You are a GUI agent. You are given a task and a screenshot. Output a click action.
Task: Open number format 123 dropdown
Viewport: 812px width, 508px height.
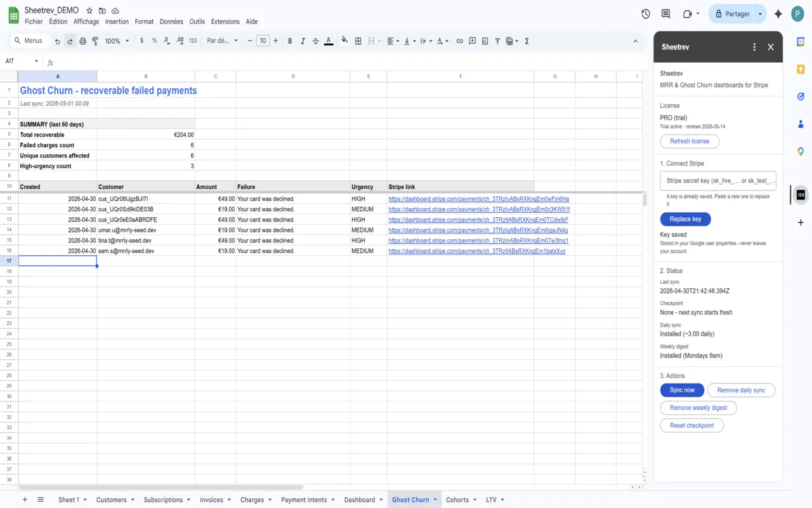click(193, 41)
